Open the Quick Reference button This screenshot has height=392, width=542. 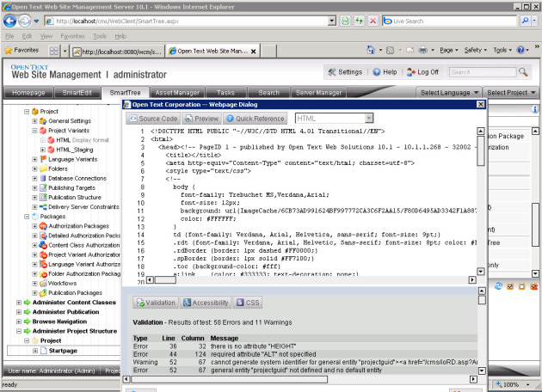pyautogui.click(x=256, y=119)
